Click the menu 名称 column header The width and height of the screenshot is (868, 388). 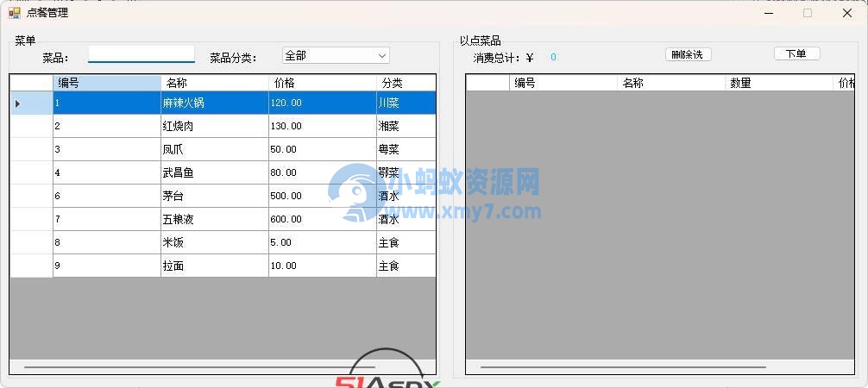click(215, 83)
